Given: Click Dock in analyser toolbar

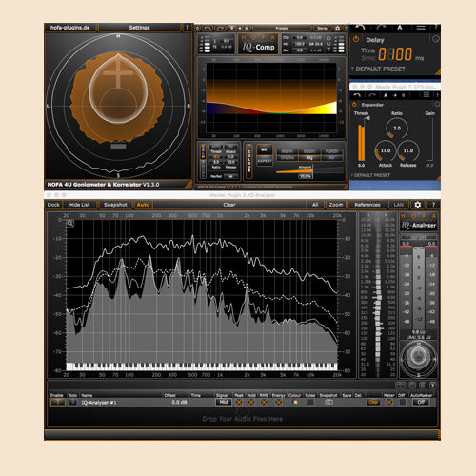Looking at the screenshot, I should 53,205.
